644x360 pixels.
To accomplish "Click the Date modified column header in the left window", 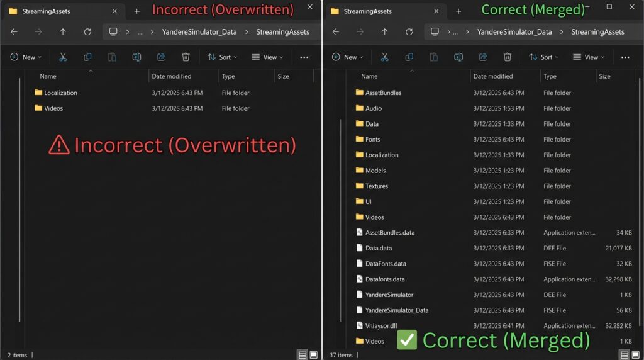I will pyautogui.click(x=170, y=76).
